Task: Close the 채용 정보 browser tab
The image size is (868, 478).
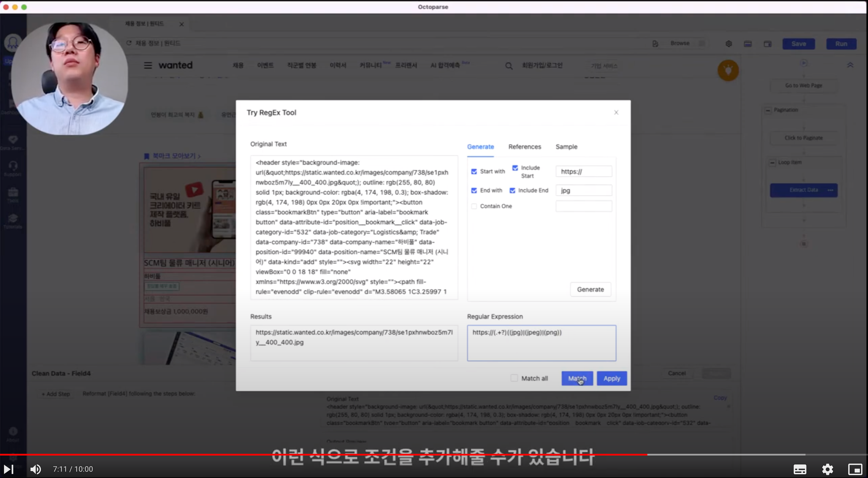Action: pyautogui.click(x=181, y=24)
